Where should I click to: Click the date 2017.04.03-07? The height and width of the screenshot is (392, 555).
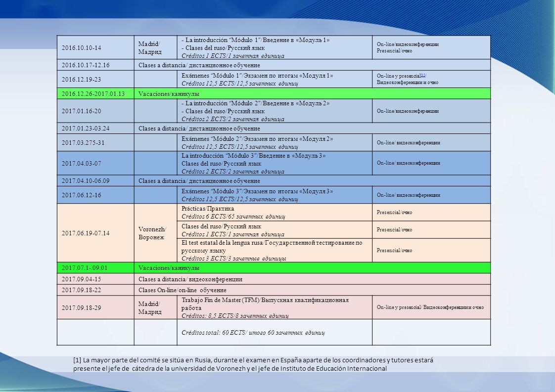pyautogui.click(x=82, y=164)
